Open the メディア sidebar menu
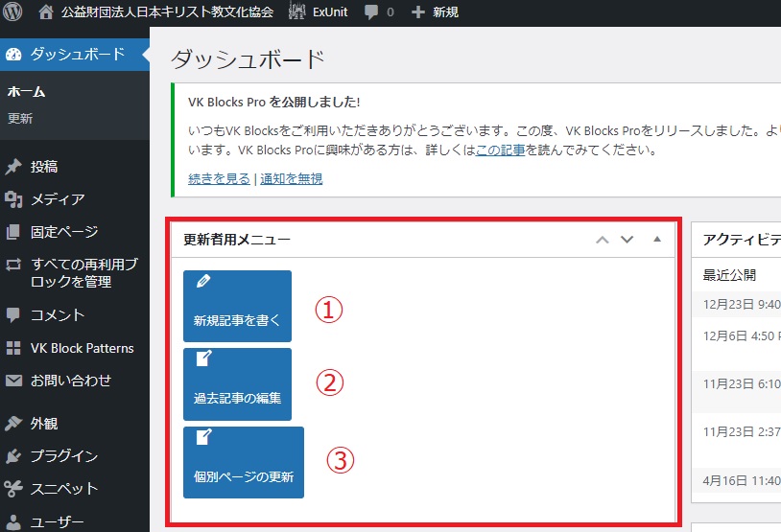781x532 pixels. [58, 199]
